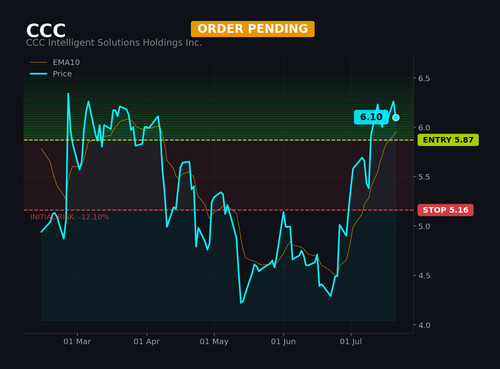Click the 6.5 y-axis tick label
This screenshot has width=500, height=369.
click(x=424, y=79)
